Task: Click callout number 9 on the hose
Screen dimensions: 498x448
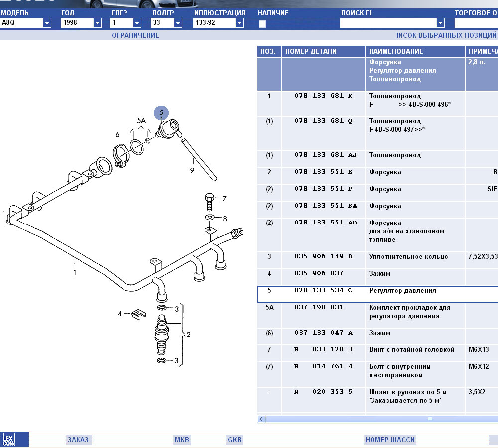Action: tap(192, 170)
